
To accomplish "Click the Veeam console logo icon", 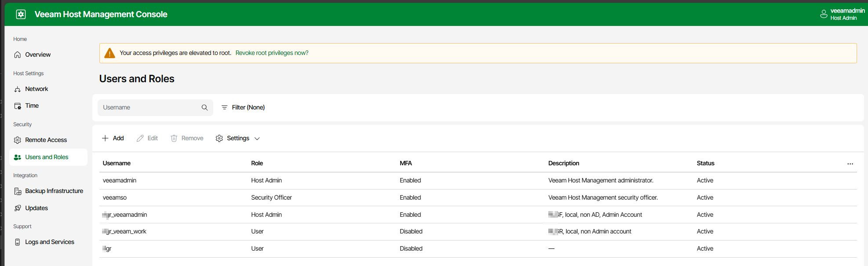I will point(21,14).
